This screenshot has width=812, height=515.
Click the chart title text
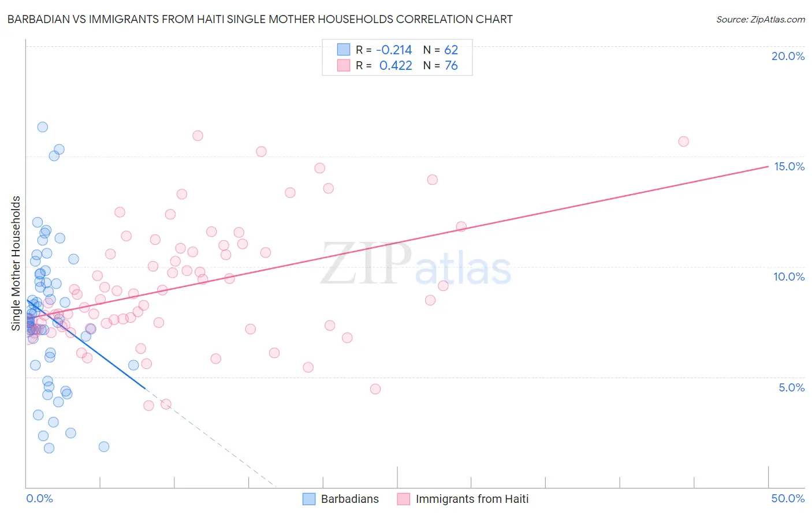tap(260, 19)
